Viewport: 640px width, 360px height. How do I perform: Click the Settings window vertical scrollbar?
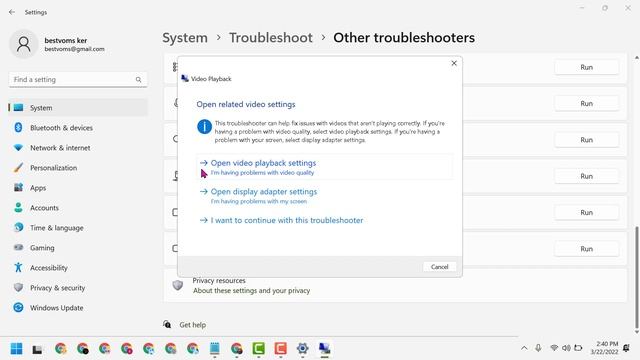636,278
